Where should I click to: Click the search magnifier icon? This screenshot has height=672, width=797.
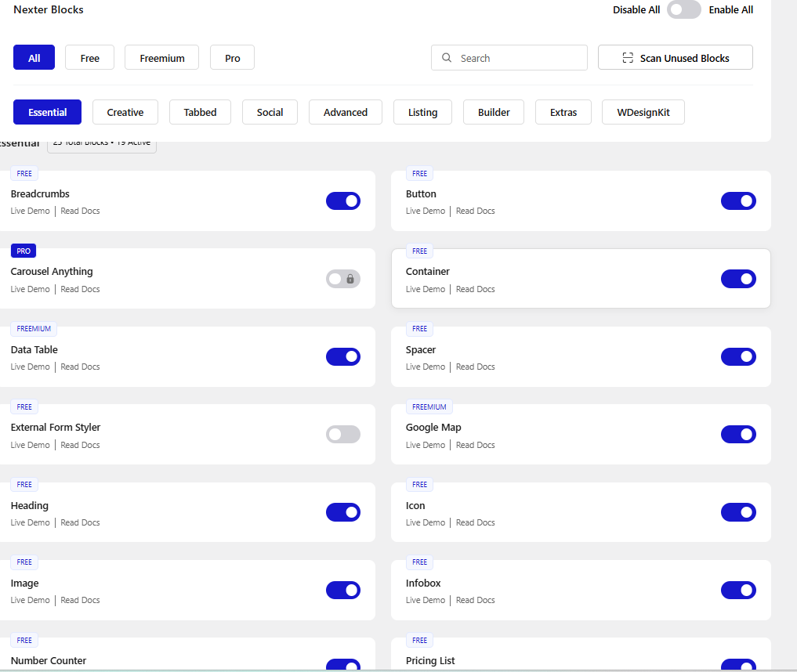(x=446, y=57)
